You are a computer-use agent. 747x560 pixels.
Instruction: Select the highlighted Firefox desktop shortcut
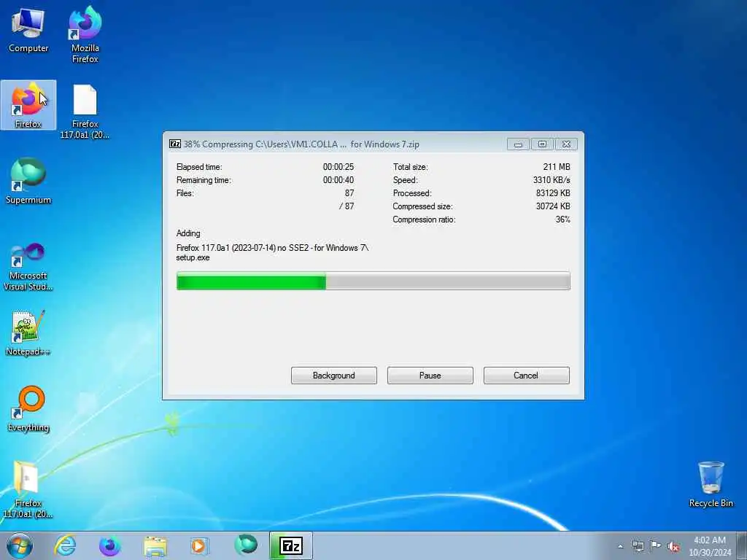[28, 105]
